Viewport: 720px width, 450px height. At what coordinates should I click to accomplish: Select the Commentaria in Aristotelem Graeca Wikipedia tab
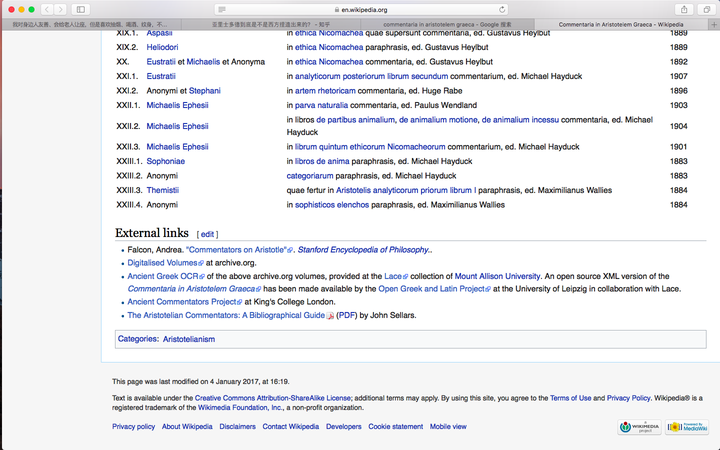click(621, 24)
